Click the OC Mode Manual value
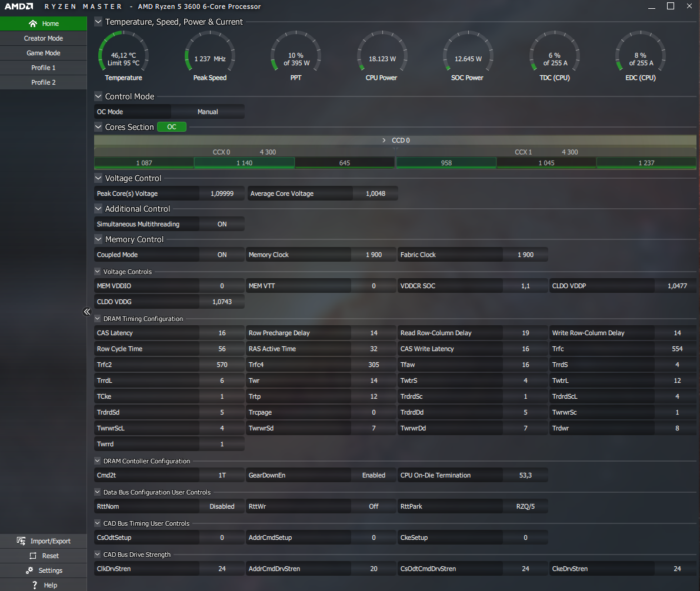 point(208,112)
